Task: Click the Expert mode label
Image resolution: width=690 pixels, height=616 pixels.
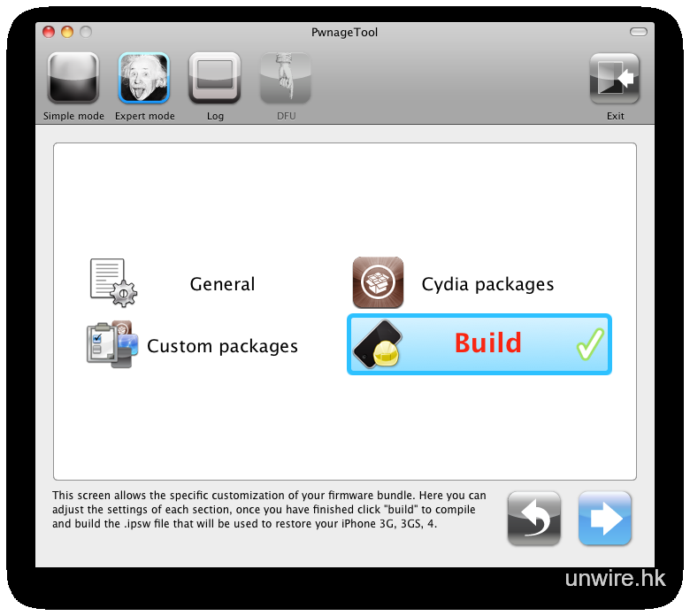Action: point(145,116)
